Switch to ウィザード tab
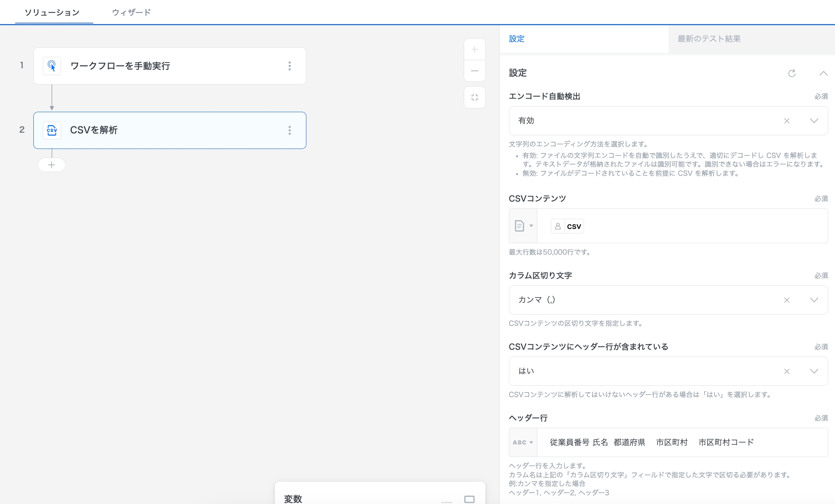The height and width of the screenshot is (504, 835). tap(131, 13)
